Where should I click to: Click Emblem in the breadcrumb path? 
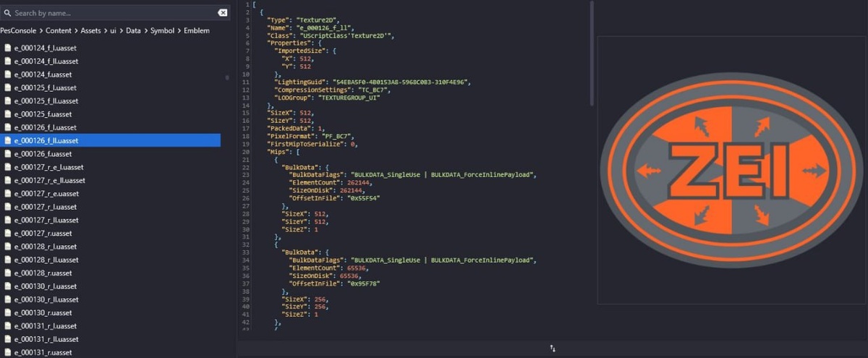[197, 30]
